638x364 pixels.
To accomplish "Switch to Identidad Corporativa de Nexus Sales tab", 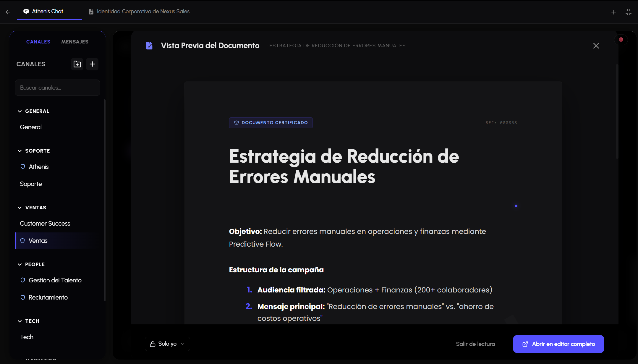I will tap(139, 12).
